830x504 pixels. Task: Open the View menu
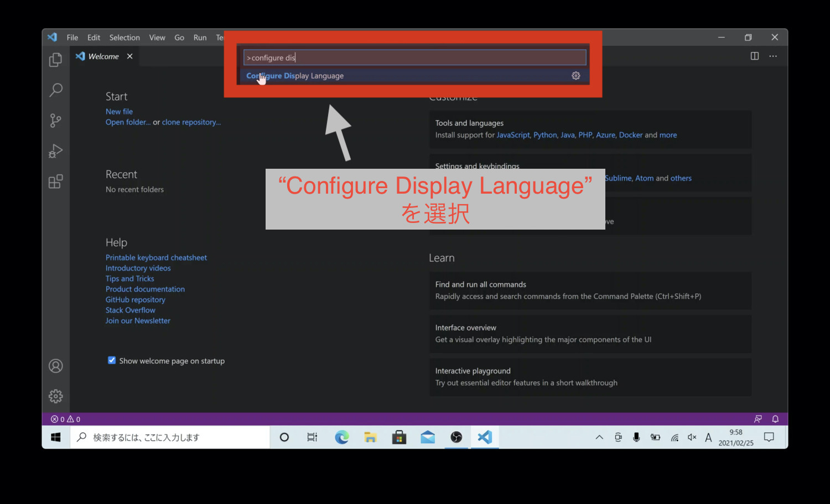(157, 38)
